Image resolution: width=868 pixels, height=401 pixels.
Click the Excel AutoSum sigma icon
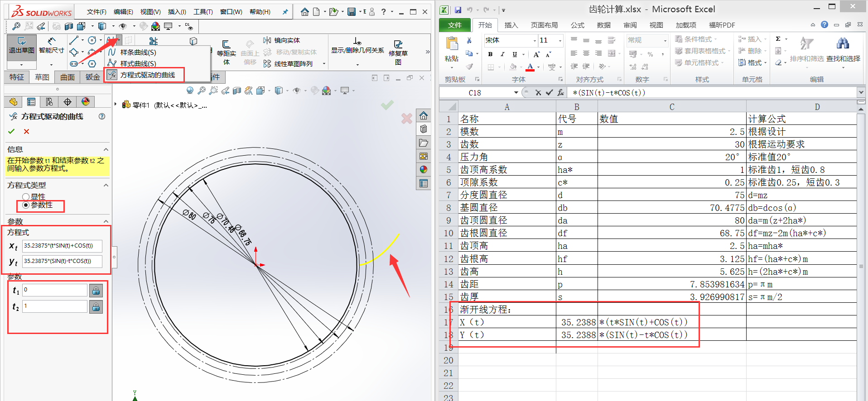click(x=778, y=39)
